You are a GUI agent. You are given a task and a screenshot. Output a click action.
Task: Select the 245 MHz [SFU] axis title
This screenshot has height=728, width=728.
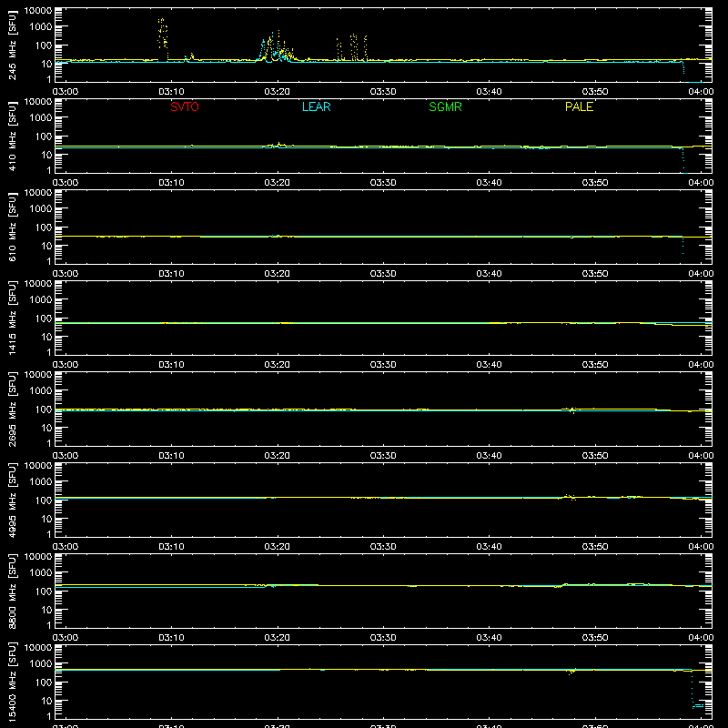pyautogui.click(x=12, y=45)
